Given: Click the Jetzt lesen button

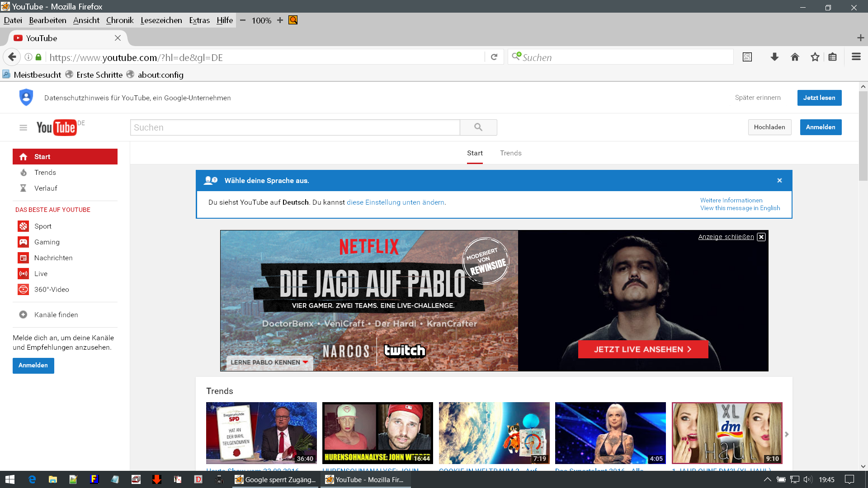Looking at the screenshot, I should (819, 98).
